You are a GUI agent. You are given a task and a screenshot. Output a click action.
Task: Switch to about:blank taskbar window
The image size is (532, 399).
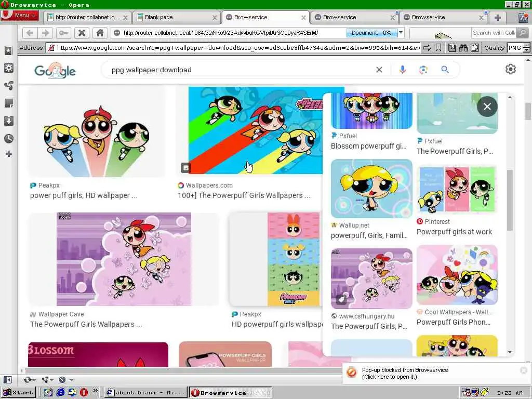146,393
